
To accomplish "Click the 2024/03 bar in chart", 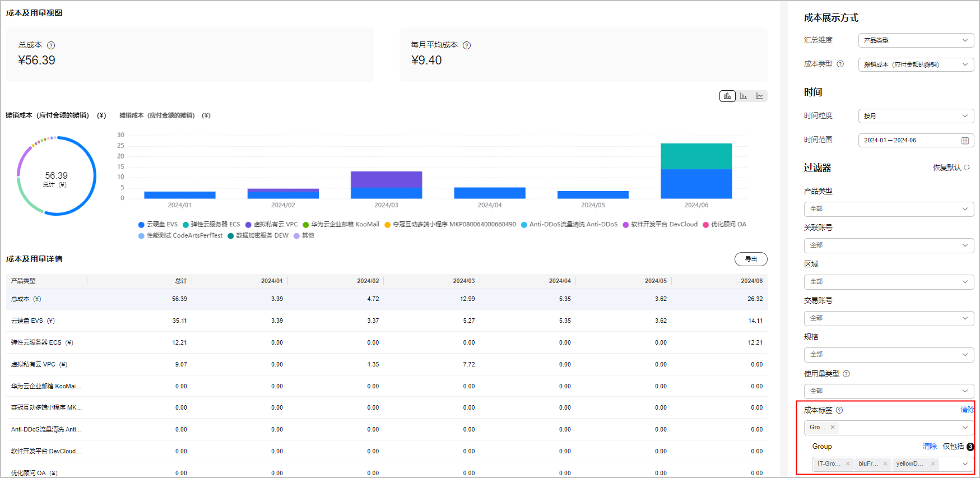I will click(387, 185).
